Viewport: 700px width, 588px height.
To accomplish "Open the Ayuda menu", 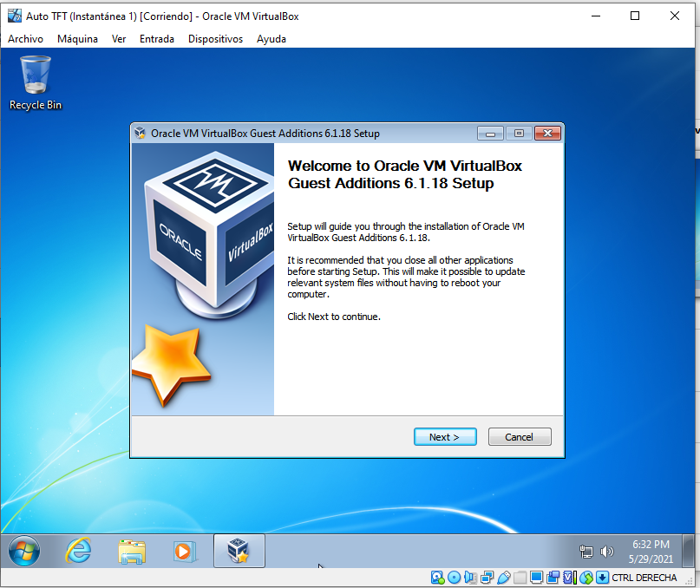I will click(271, 39).
